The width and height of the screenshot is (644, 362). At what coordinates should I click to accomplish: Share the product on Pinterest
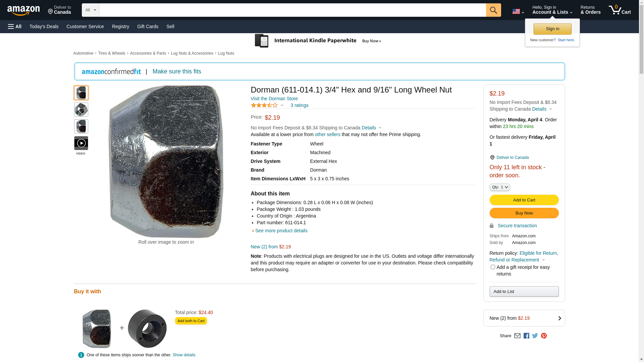click(x=544, y=336)
